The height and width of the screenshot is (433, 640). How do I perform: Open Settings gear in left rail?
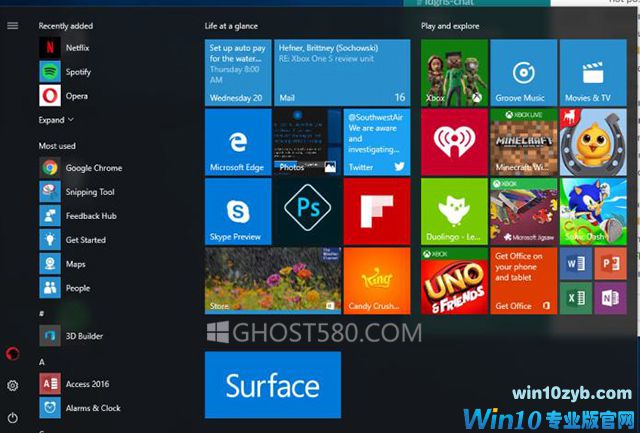13,385
